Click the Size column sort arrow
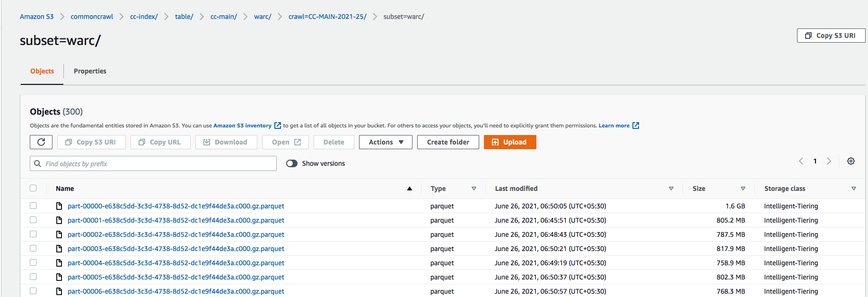868x297 pixels. coord(743,189)
